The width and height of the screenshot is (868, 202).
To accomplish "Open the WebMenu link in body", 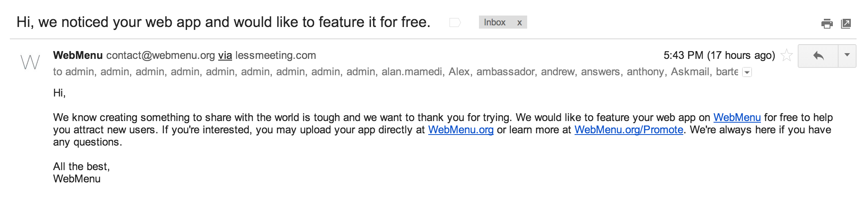I will (x=737, y=118).
